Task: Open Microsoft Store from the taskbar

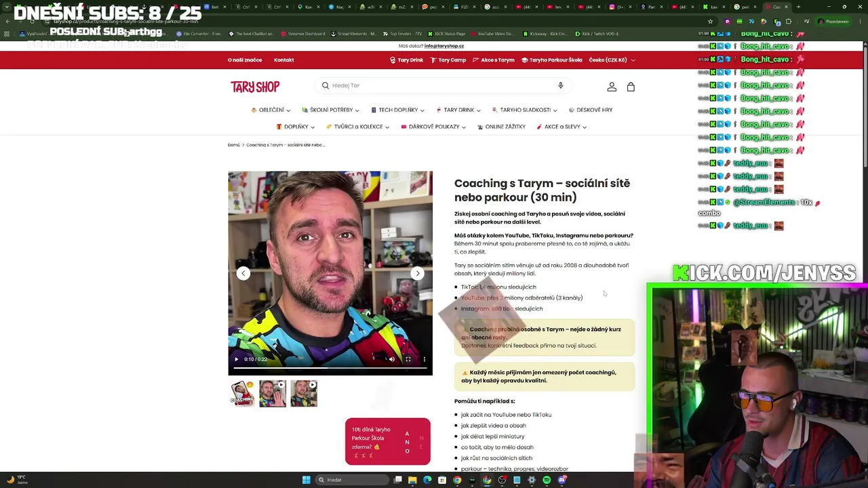Action: (442, 480)
